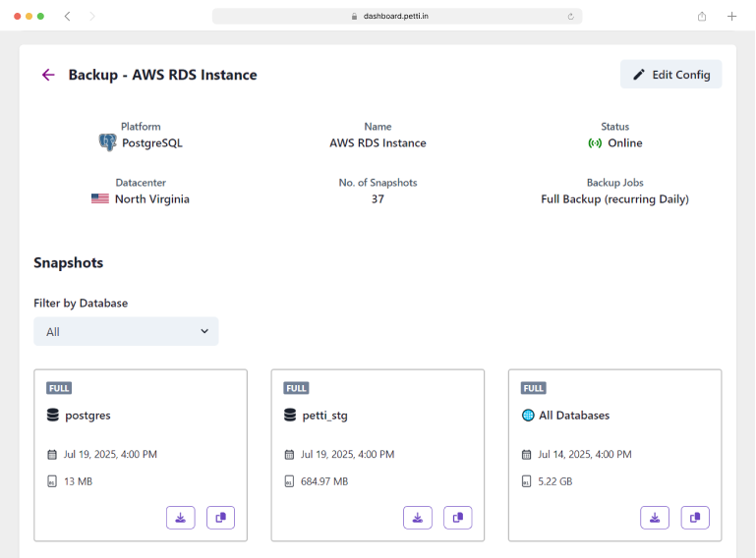Click file size icon beside 13 MB
The height and width of the screenshot is (558, 756).
pos(52,481)
